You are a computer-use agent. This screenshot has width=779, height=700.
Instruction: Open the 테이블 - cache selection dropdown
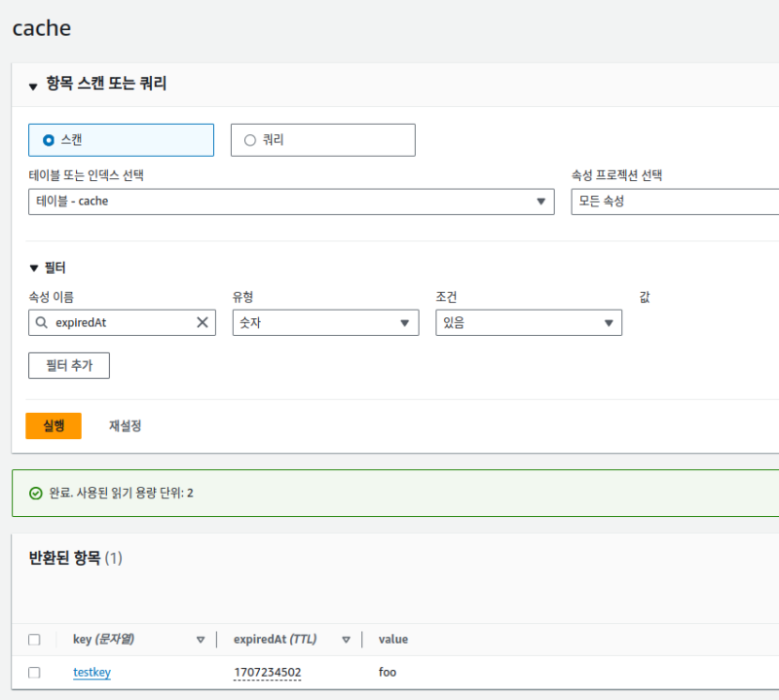[291, 202]
